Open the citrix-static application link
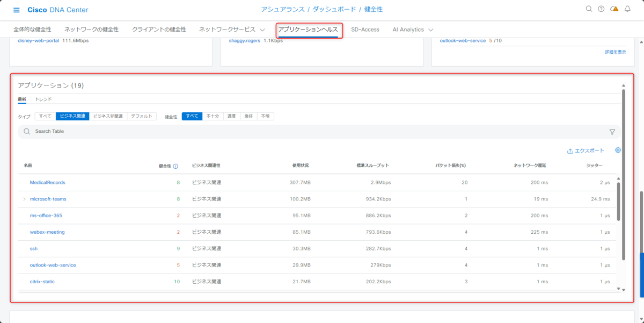The height and width of the screenshot is (323, 644). pyautogui.click(x=42, y=282)
